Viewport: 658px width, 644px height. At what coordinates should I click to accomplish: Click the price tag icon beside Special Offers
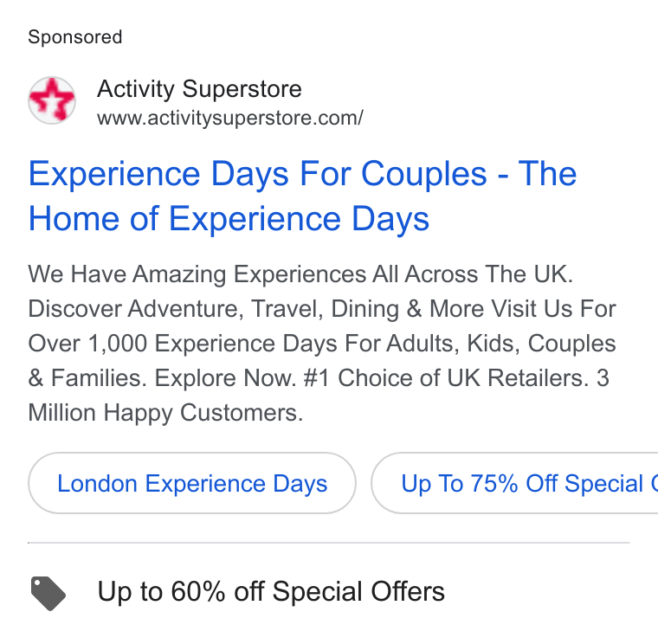pos(48,593)
